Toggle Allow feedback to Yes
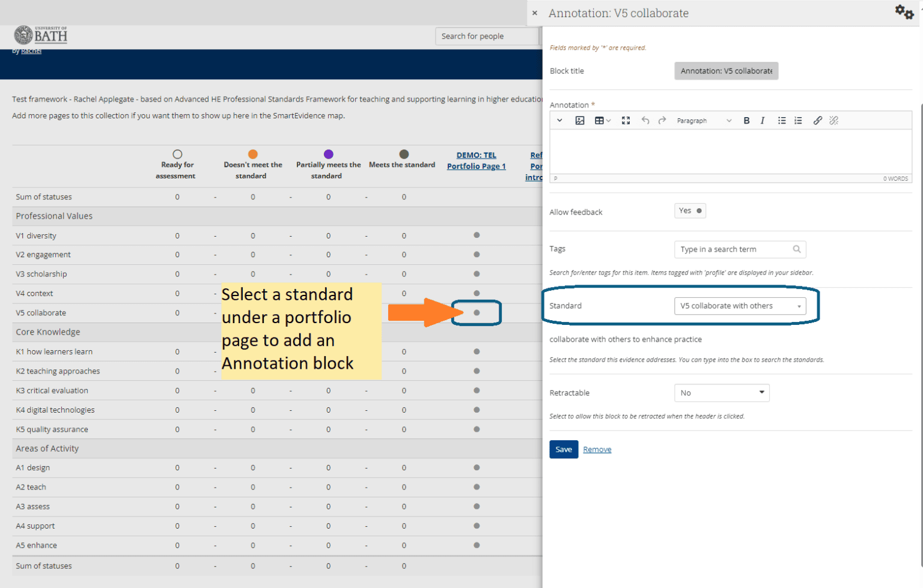The image size is (923, 588). click(690, 210)
